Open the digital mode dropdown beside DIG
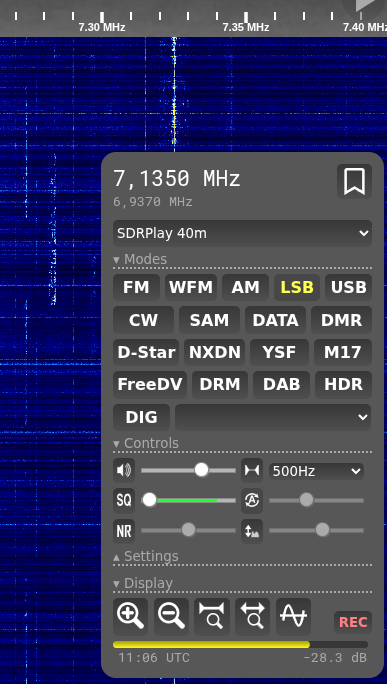387x684 pixels. point(273,417)
